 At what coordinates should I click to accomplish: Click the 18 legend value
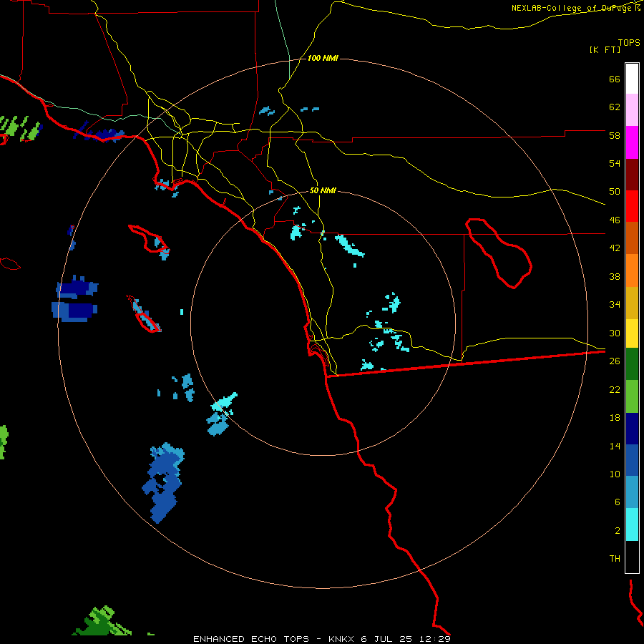[615, 418]
